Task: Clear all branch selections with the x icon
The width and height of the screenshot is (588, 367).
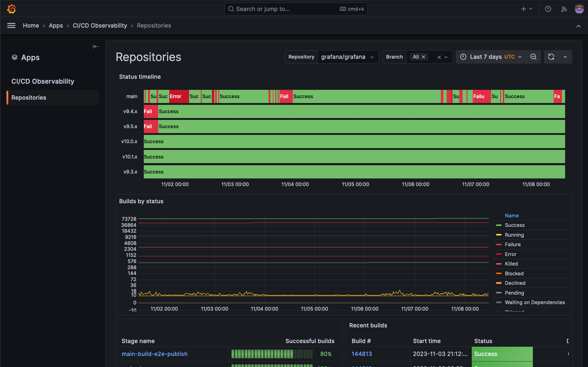Action: click(x=439, y=57)
